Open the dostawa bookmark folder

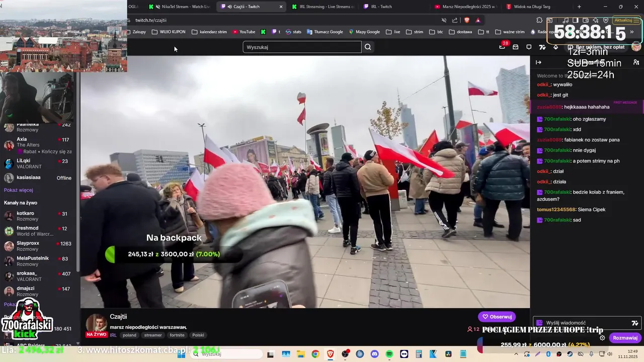(x=461, y=32)
